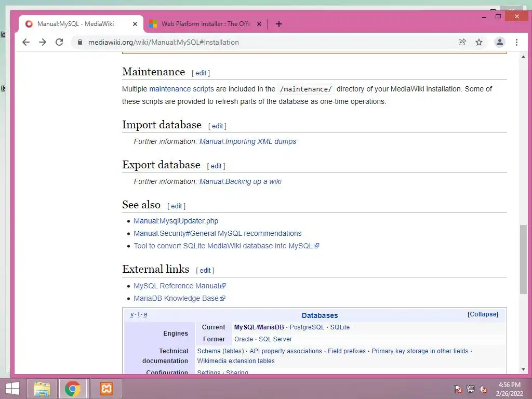
Task: Open the maintenance scripts link
Action: pyautogui.click(x=181, y=89)
